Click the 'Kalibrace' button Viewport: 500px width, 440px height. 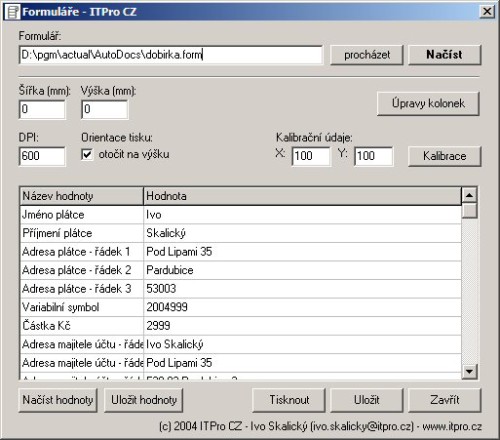(x=444, y=156)
